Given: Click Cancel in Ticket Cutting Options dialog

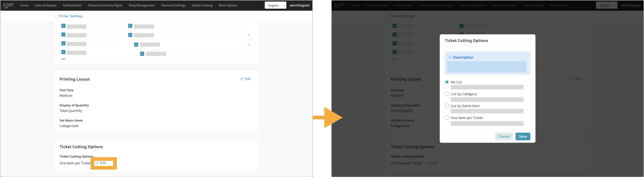Looking at the screenshot, I should point(504,136).
